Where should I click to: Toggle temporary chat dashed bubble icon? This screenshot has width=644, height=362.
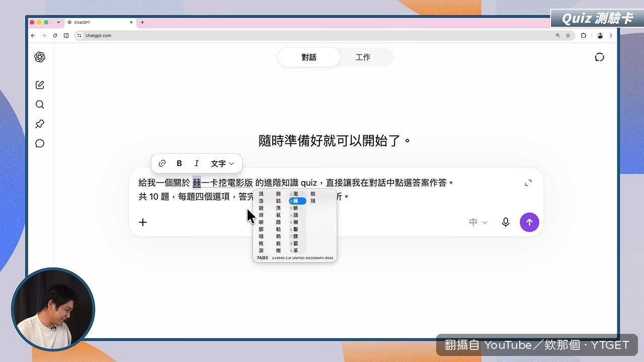599,57
